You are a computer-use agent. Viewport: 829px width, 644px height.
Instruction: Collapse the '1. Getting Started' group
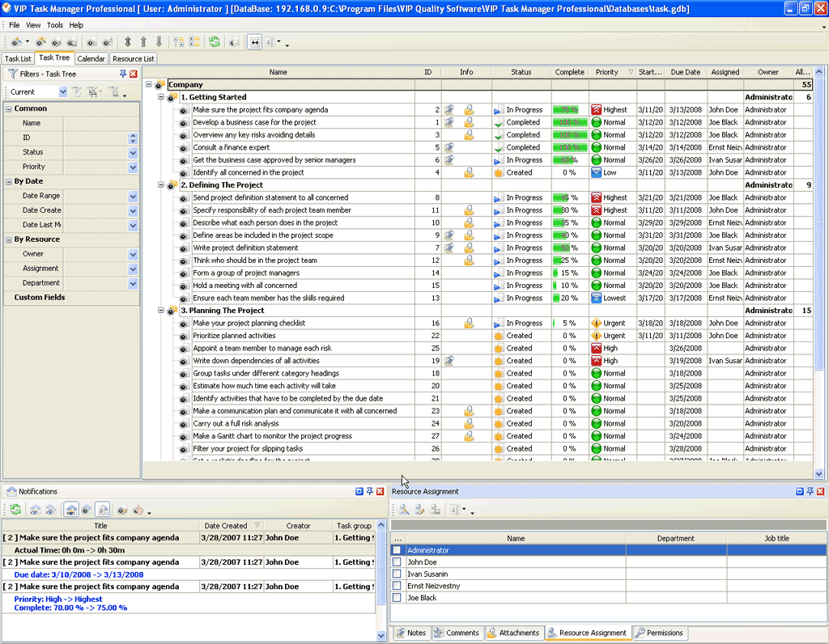point(161,97)
